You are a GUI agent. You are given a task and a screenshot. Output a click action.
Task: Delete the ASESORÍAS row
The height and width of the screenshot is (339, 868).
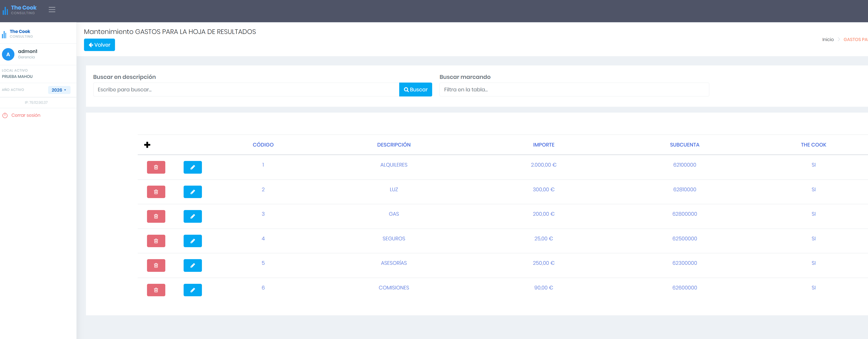click(x=156, y=265)
